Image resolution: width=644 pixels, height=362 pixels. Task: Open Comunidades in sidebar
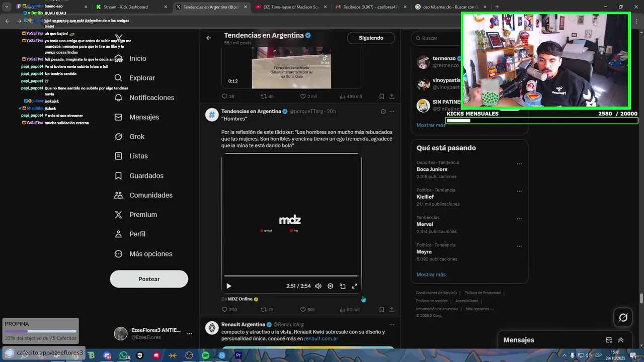coord(143,195)
